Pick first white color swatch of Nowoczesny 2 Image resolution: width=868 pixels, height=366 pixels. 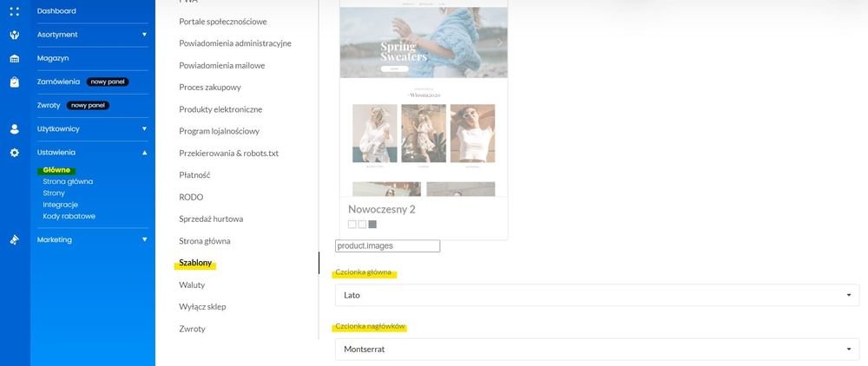pos(352,224)
